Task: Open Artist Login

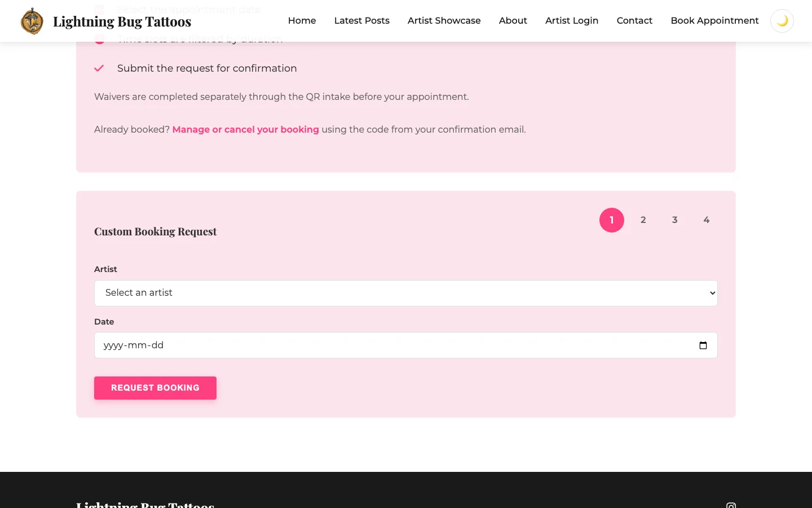Action: [572, 21]
